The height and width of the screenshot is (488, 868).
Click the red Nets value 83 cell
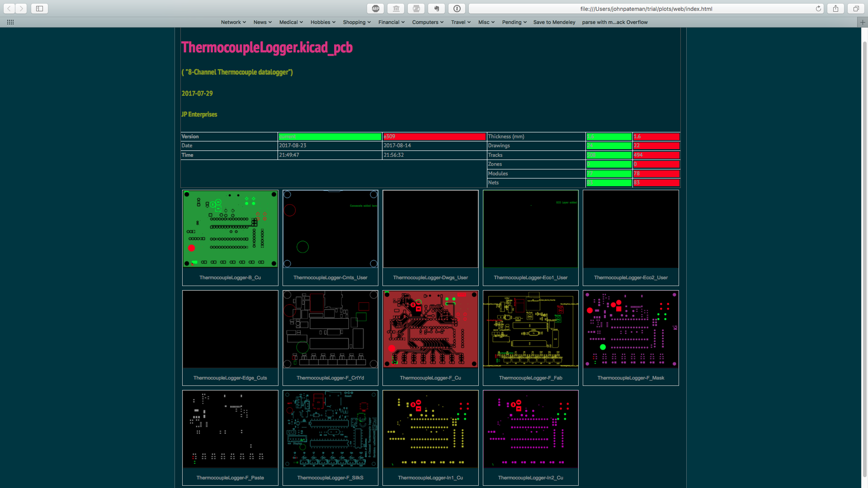coord(656,183)
